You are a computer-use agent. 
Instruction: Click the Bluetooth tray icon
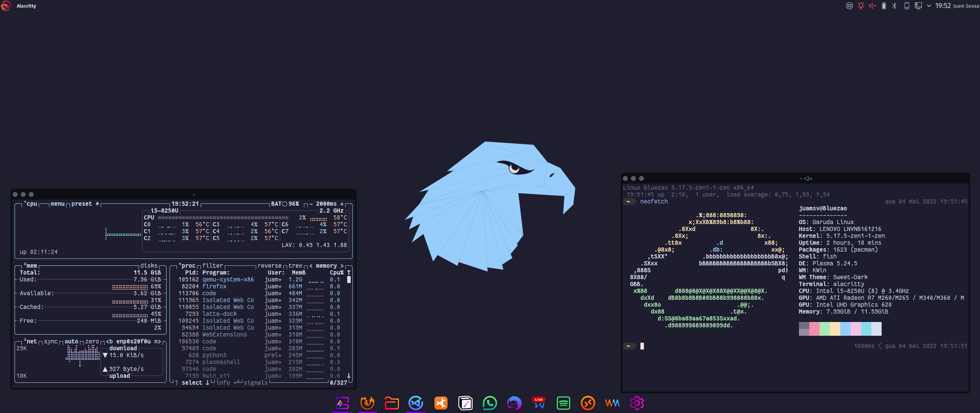(894, 6)
